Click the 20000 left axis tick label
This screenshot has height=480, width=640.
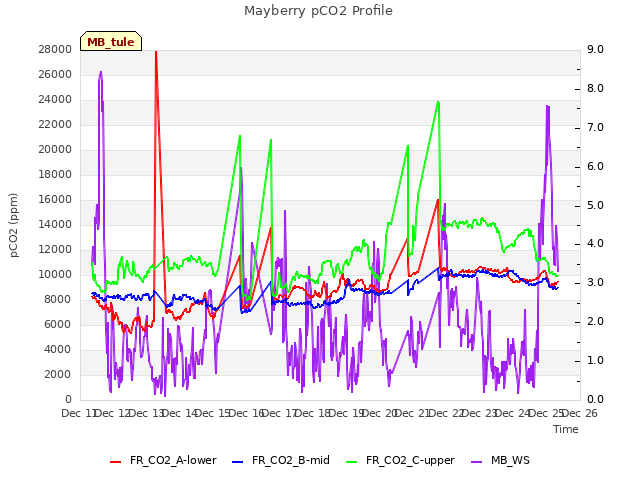[55, 149]
